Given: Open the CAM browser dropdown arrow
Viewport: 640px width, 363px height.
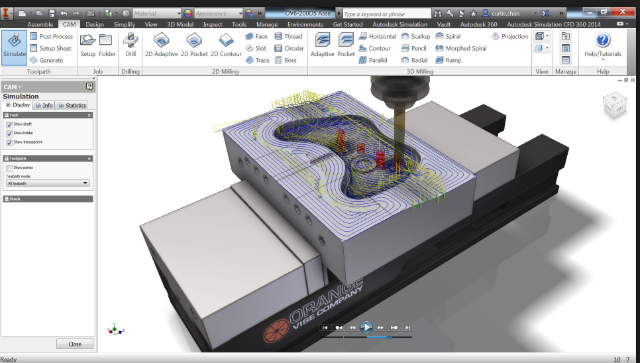Looking at the screenshot, I should tap(19, 87).
